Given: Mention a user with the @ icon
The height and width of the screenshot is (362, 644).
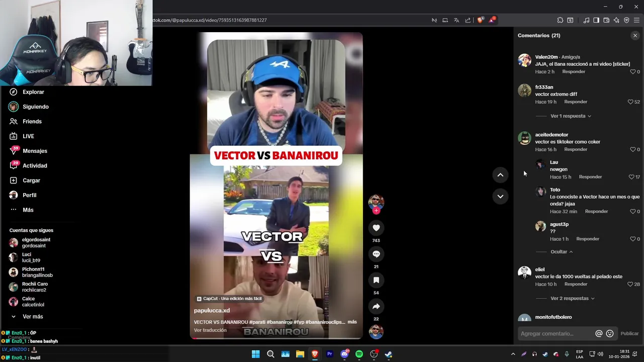Looking at the screenshot, I should [599, 333].
